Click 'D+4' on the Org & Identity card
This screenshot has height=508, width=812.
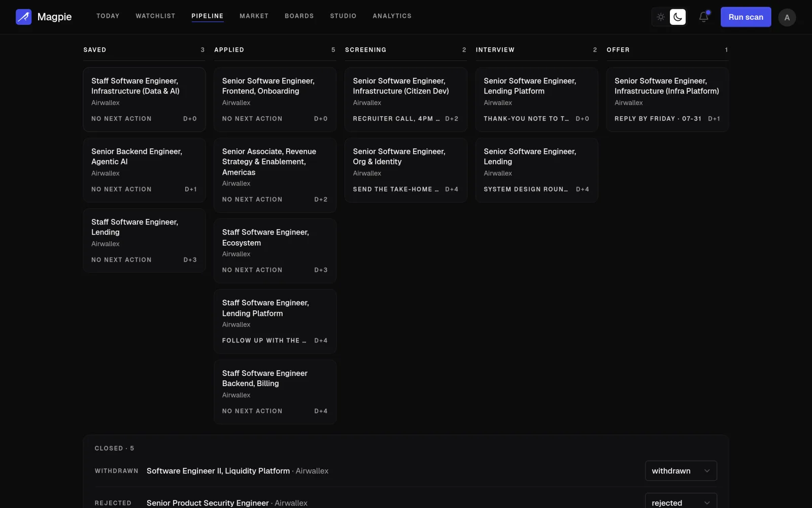coord(452,189)
